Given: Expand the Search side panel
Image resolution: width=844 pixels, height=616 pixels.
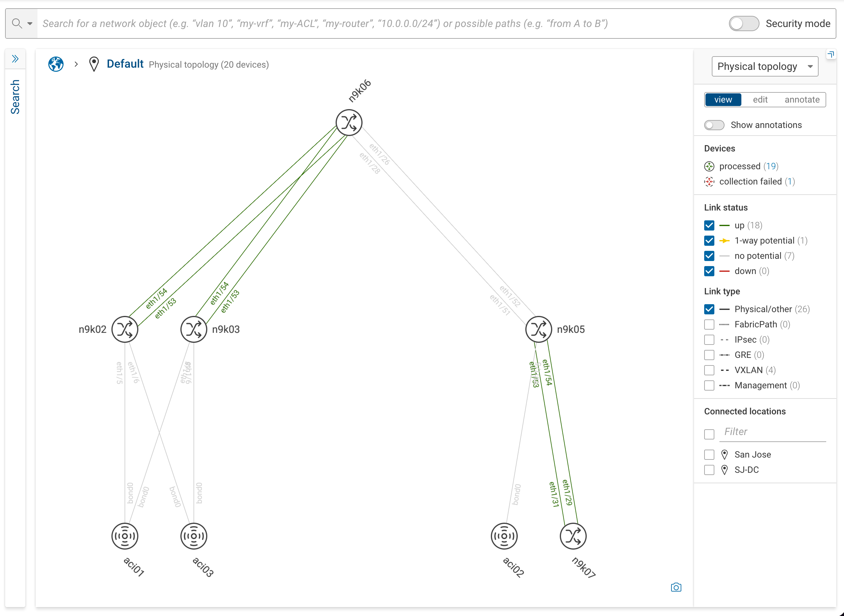Looking at the screenshot, I should click(x=15, y=59).
